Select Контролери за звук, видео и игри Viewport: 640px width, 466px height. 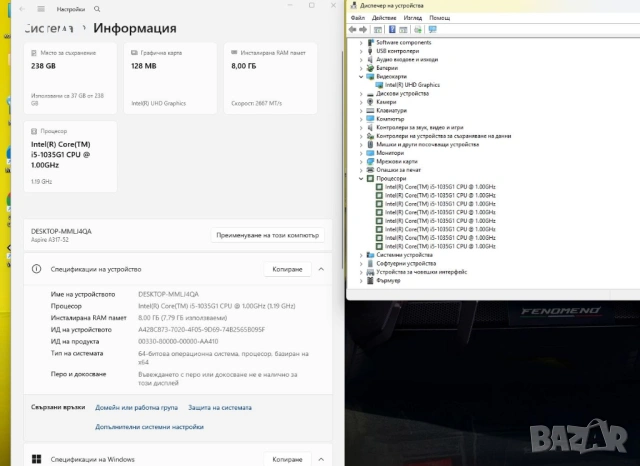point(420,127)
